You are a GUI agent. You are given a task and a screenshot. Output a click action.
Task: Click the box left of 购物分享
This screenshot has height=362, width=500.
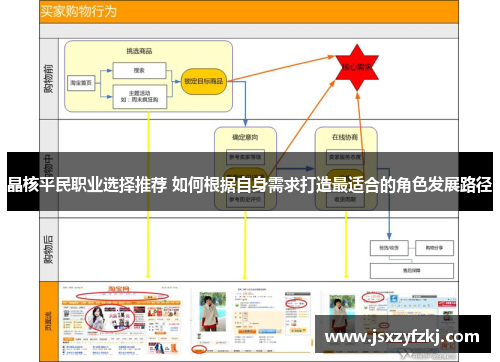[389, 248]
